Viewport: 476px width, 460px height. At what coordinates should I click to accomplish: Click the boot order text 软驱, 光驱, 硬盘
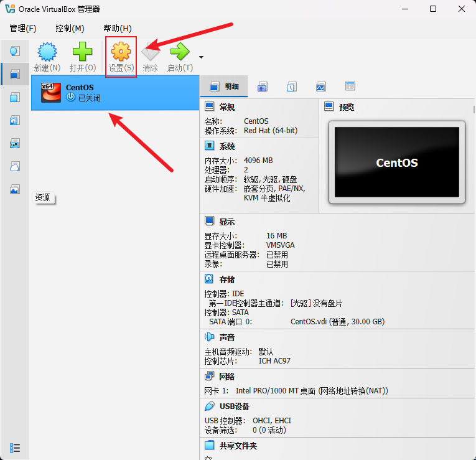[271, 179]
